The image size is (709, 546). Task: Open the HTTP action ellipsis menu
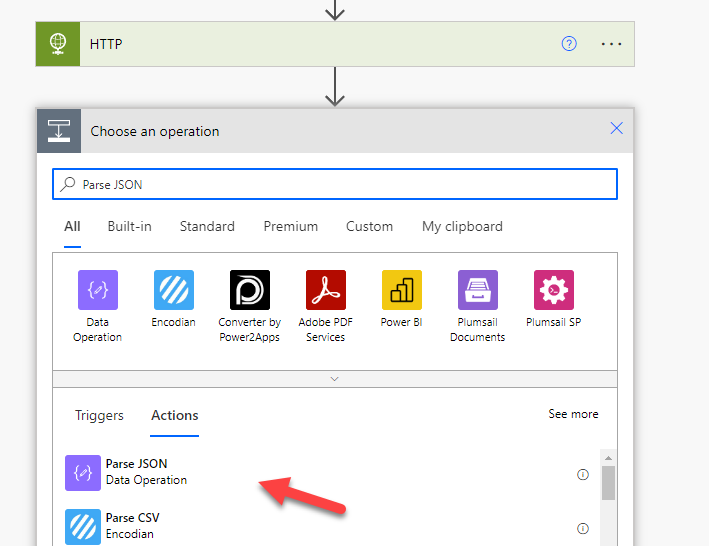(x=611, y=44)
